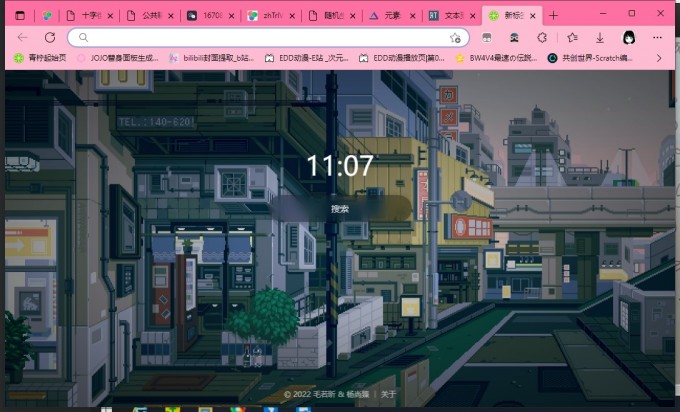
Task: Open the hat-and-glasses extension icon
Action: coord(514,38)
